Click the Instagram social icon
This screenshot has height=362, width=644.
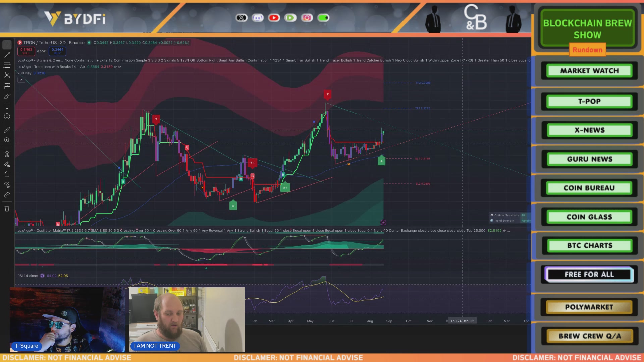307,18
